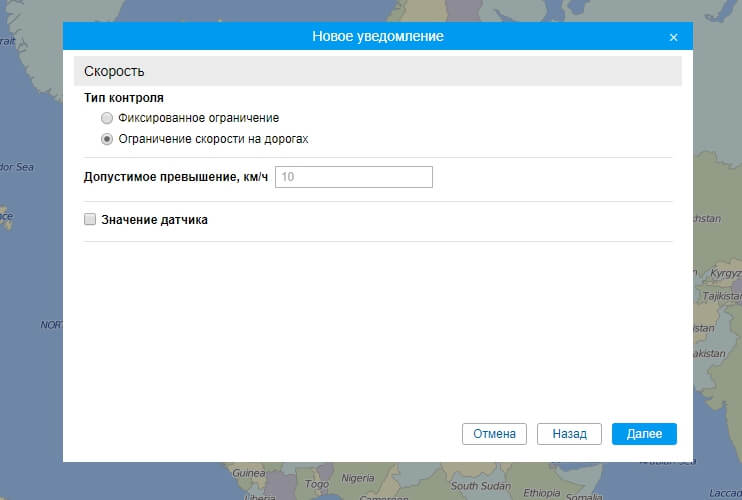This screenshot has height=500, width=742.
Task: Select the Фиксированное ограничение radio button
Action: tap(107, 118)
